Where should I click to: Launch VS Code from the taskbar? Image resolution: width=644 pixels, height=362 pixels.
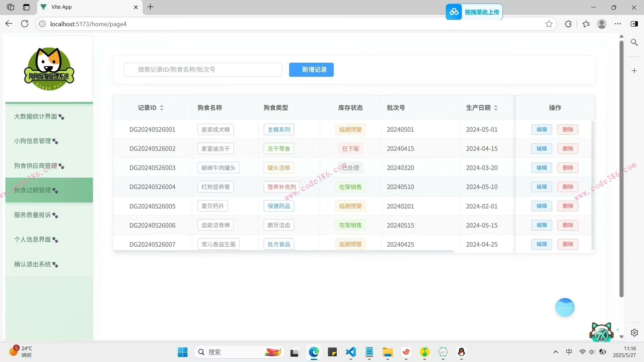click(x=351, y=352)
